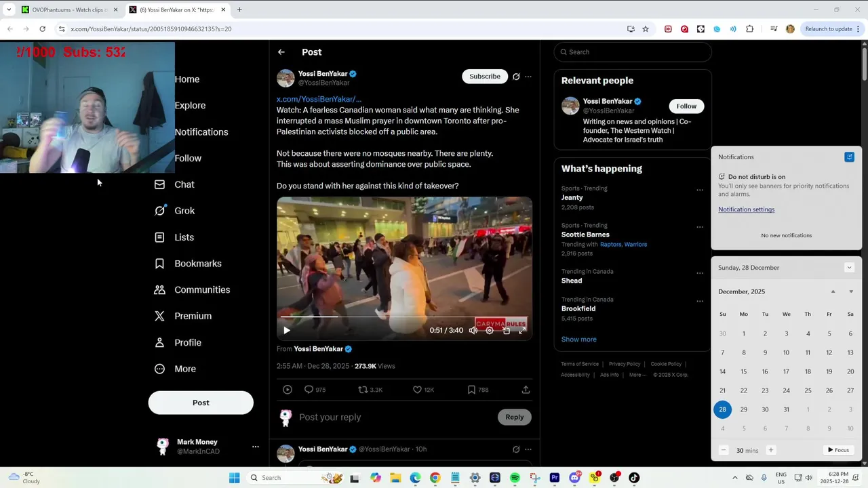Viewport: 868px width, 488px height.
Task: Open Grok explain icon beside Subscribe
Action: point(516,77)
